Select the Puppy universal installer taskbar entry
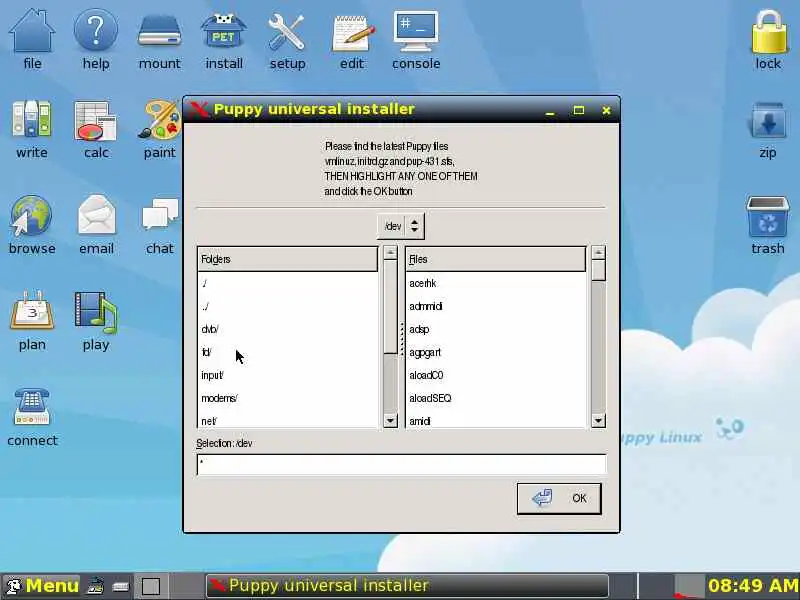The width and height of the screenshot is (800, 600). click(407, 585)
